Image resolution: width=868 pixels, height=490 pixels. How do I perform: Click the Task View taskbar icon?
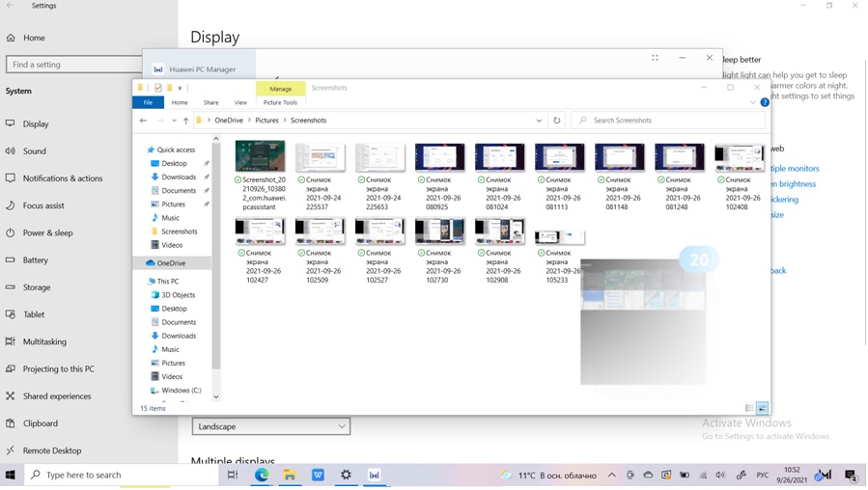point(233,475)
